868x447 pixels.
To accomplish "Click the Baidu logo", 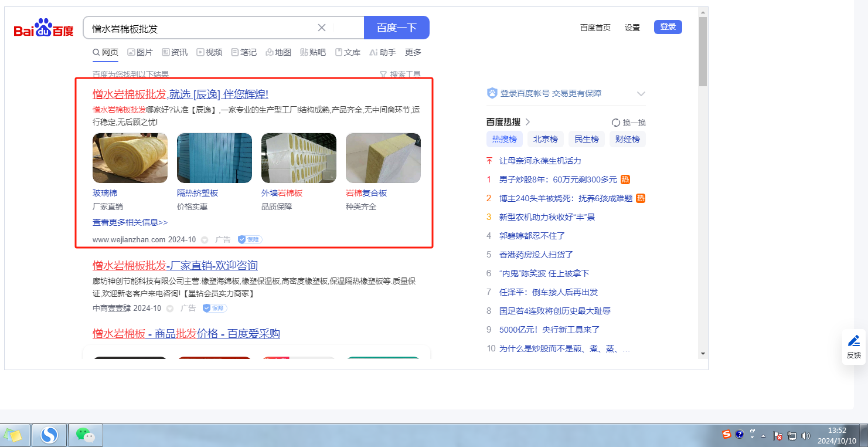I will pos(44,28).
